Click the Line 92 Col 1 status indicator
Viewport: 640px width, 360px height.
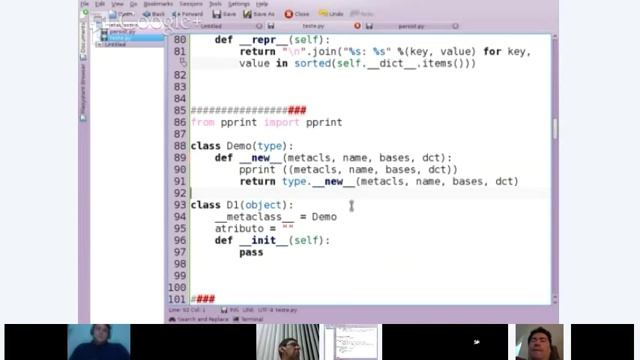(x=187, y=310)
